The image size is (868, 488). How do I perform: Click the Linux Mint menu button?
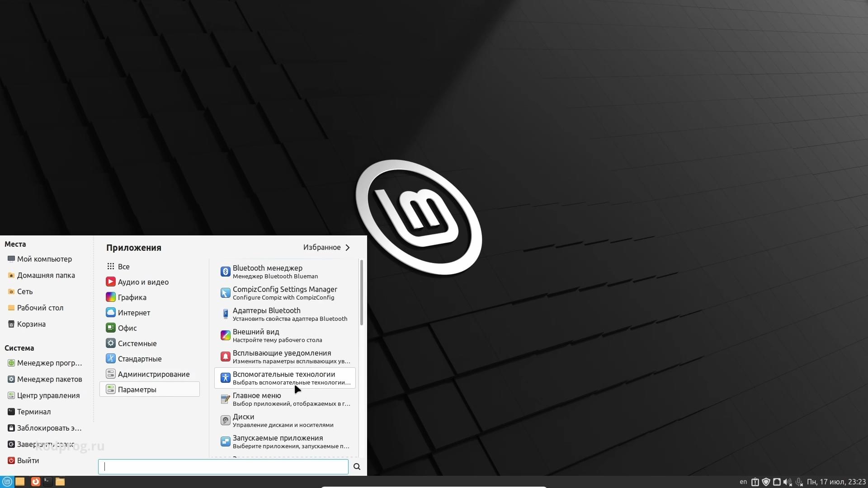[7, 482]
